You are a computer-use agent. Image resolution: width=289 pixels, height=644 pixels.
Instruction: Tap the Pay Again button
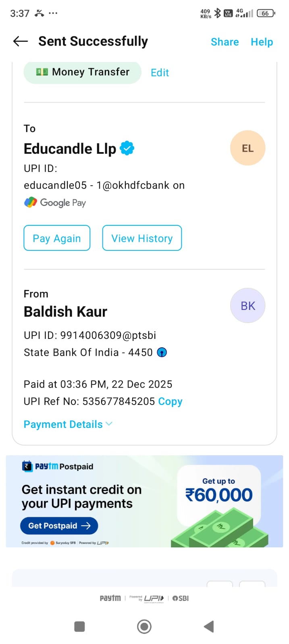coord(57,238)
